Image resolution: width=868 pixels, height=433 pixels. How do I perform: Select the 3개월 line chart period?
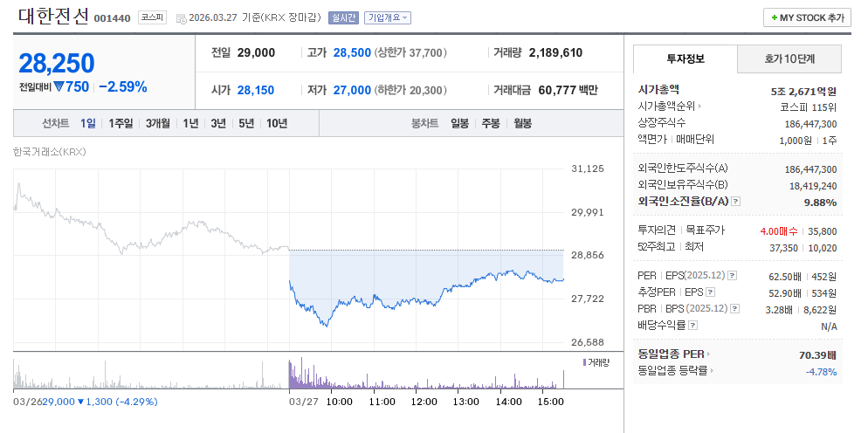pos(158,123)
